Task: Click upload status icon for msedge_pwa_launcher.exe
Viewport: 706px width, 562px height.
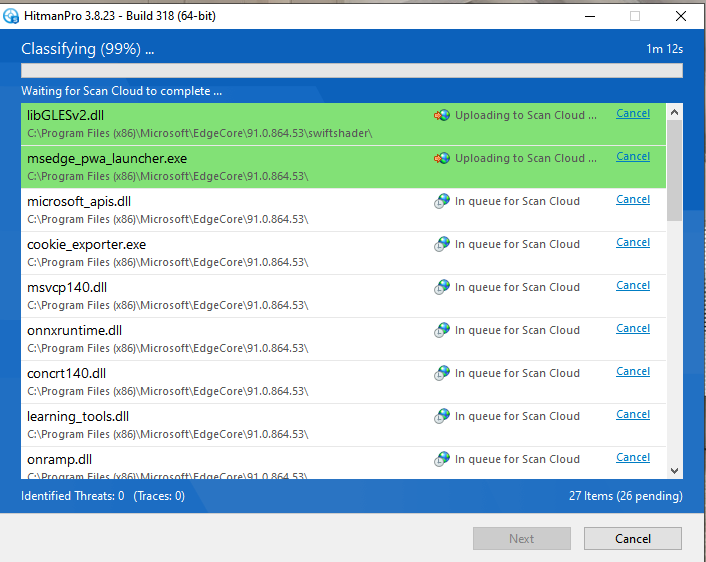Action: pos(442,158)
